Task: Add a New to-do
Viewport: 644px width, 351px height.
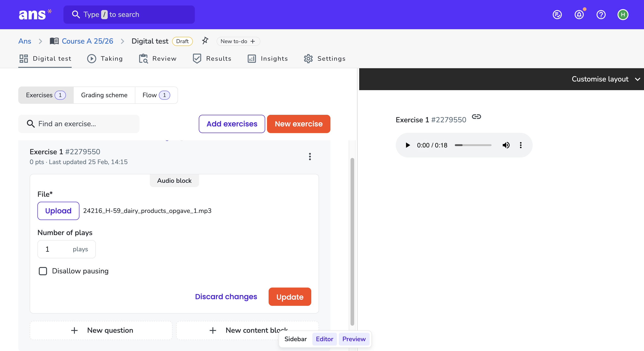Action: point(238,41)
